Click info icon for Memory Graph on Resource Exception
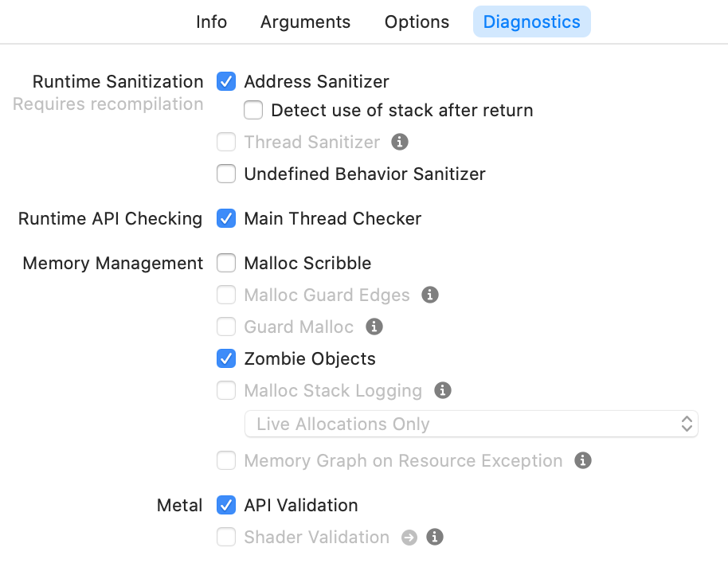The image size is (728, 575). pyautogui.click(x=583, y=461)
